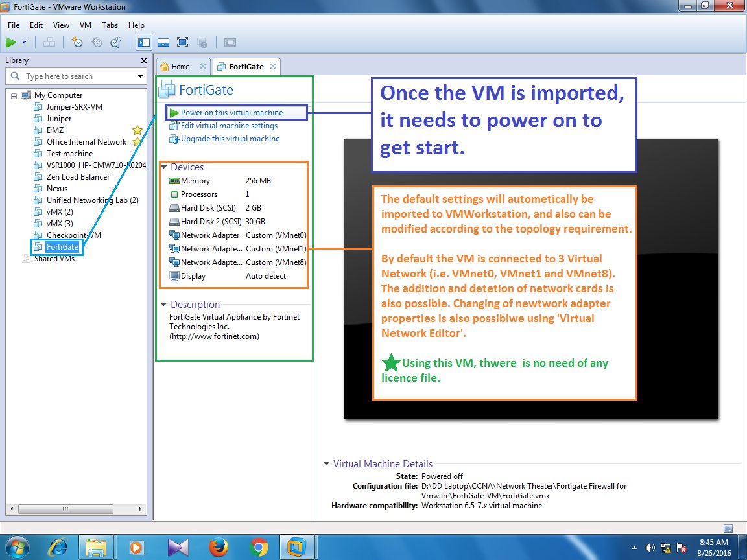The width and height of the screenshot is (747, 560).
Task: Click the green Power On toolbar icon
Action: pos(10,42)
